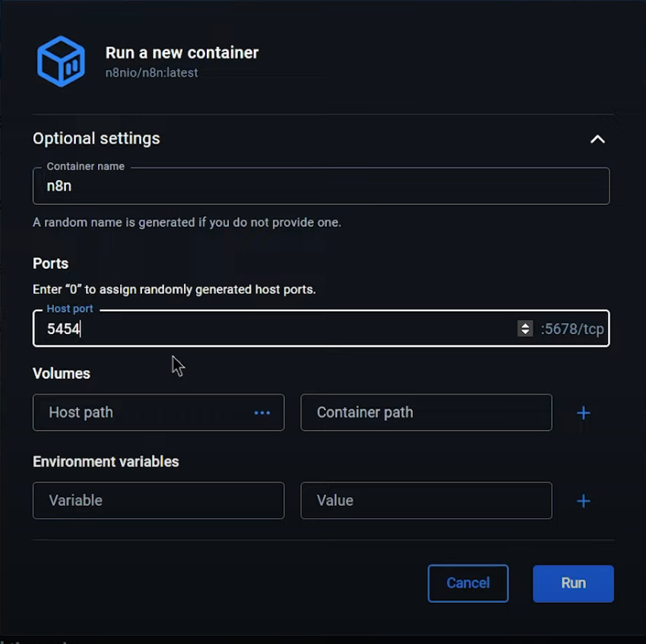The width and height of the screenshot is (646, 644).
Task: Click the environment Value field
Action: 426,500
